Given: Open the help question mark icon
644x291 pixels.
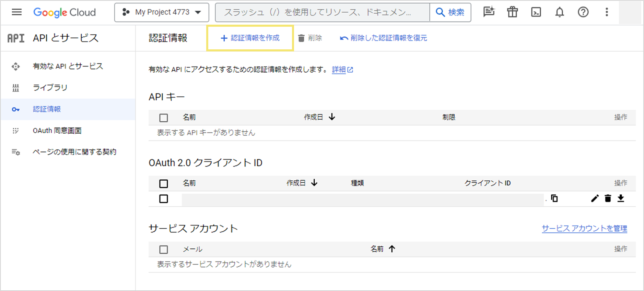Looking at the screenshot, I should (x=583, y=12).
